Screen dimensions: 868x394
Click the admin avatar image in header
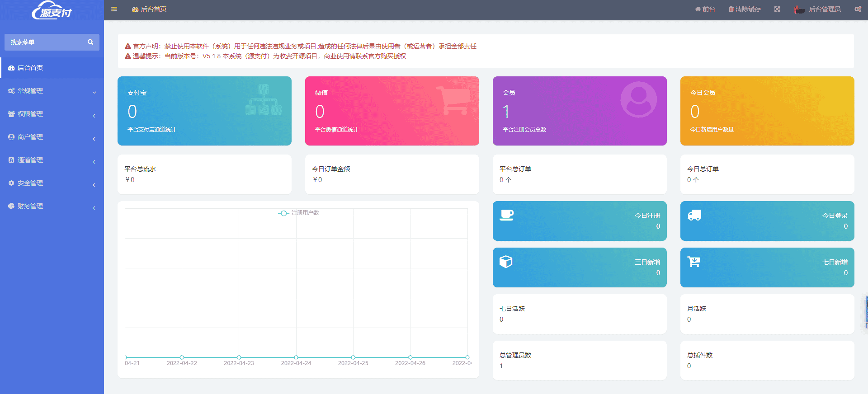(x=799, y=9)
